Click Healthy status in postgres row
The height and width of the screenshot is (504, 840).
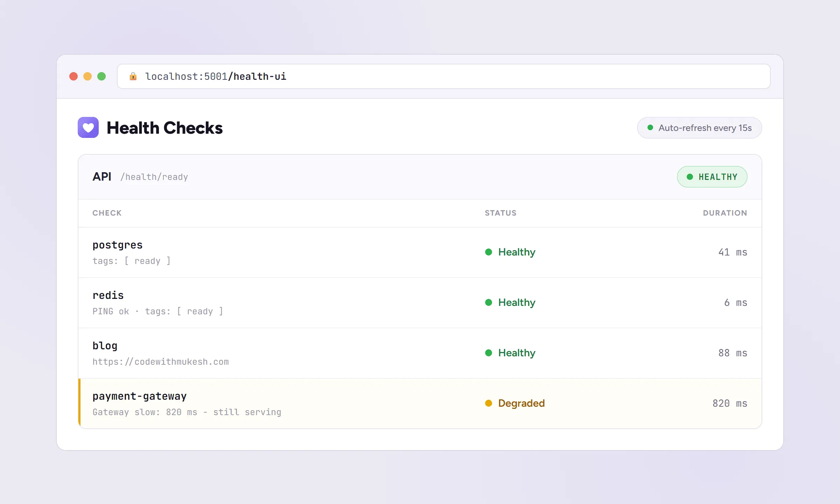click(517, 252)
